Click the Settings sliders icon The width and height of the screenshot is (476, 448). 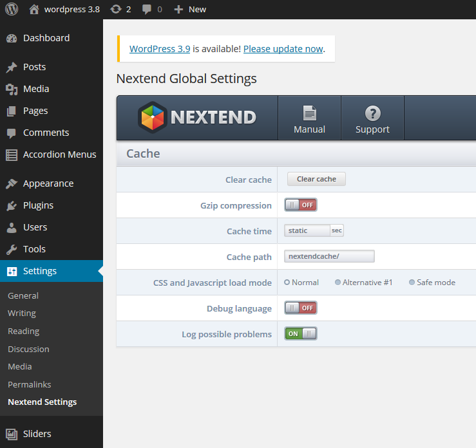tap(12, 271)
